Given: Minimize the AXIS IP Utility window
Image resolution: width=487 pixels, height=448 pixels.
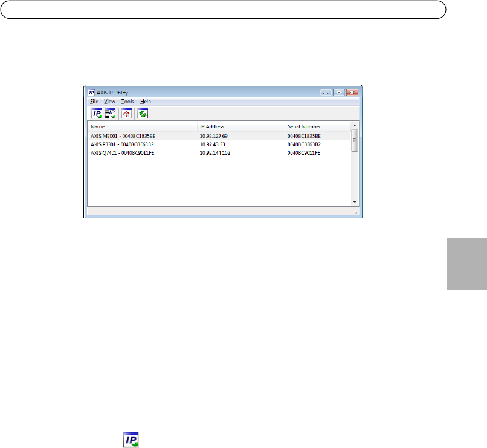Looking at the screenshot, I should [326, 93].
